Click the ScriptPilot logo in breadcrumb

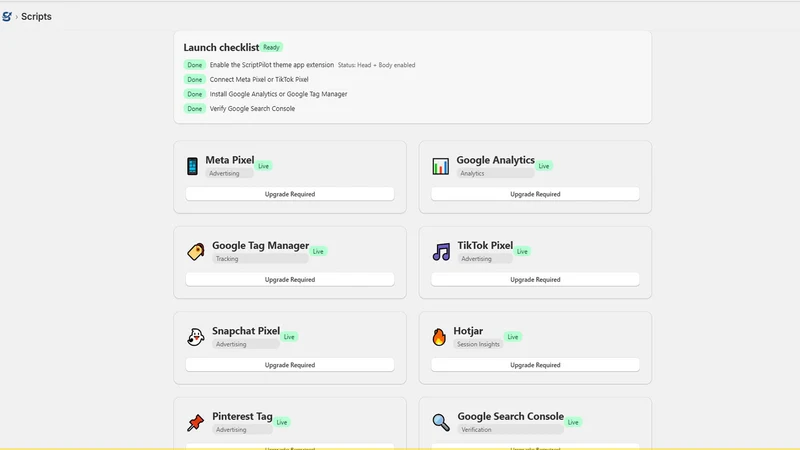coord(7,16)
